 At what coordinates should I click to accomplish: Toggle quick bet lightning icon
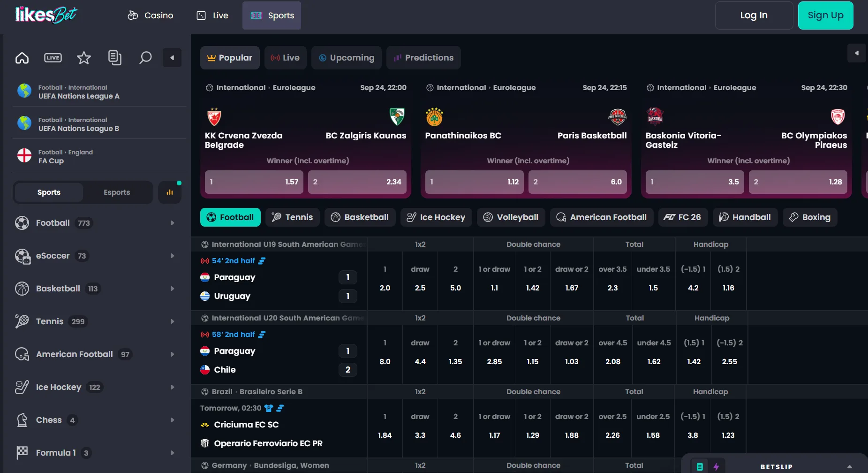[716, 466]
